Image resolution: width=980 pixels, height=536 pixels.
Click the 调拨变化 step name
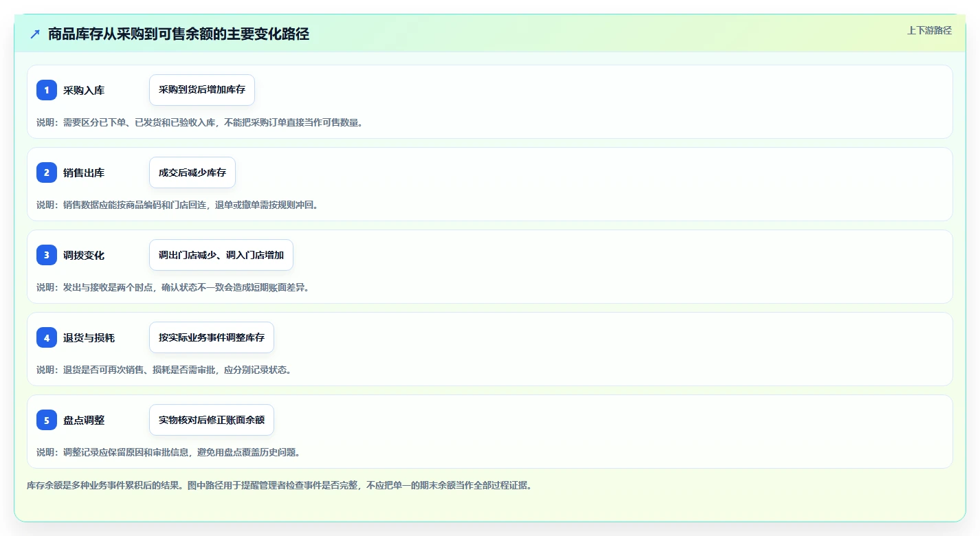84,255
